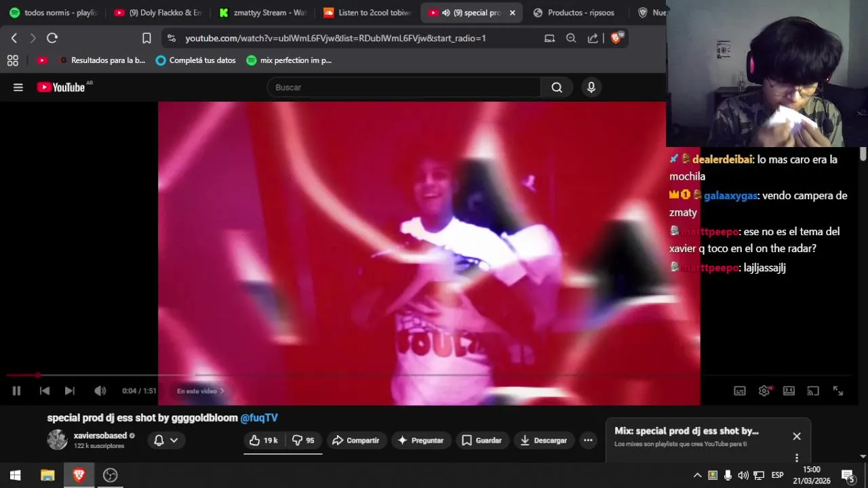Open the player settings gear
This screenshot has width=868, height=488.
[x=764, y=391]
